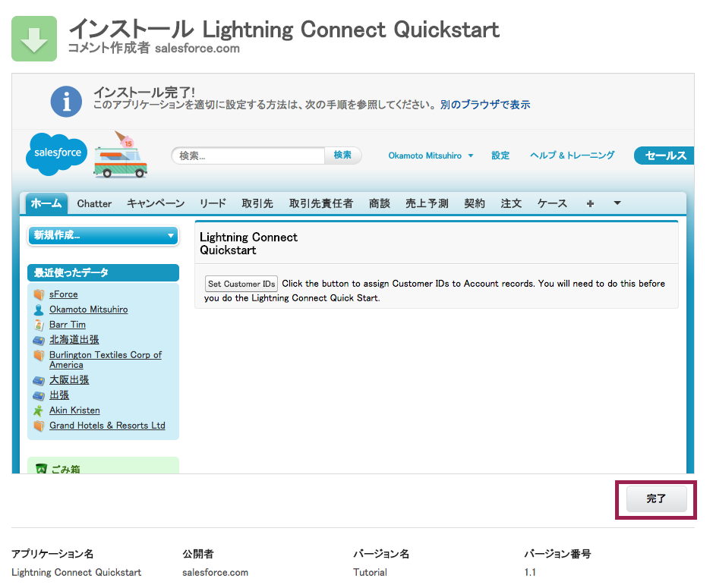Image resolution: width=713 pixels, height=588 pixels.
Task: Click into the 検索 search field
Action: (248, 156)
